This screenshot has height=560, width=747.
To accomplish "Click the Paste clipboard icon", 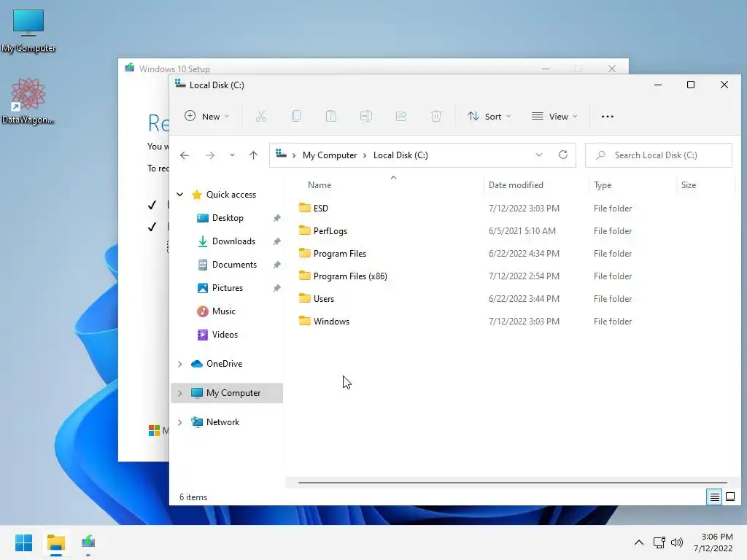I will (x=331, y=116).
